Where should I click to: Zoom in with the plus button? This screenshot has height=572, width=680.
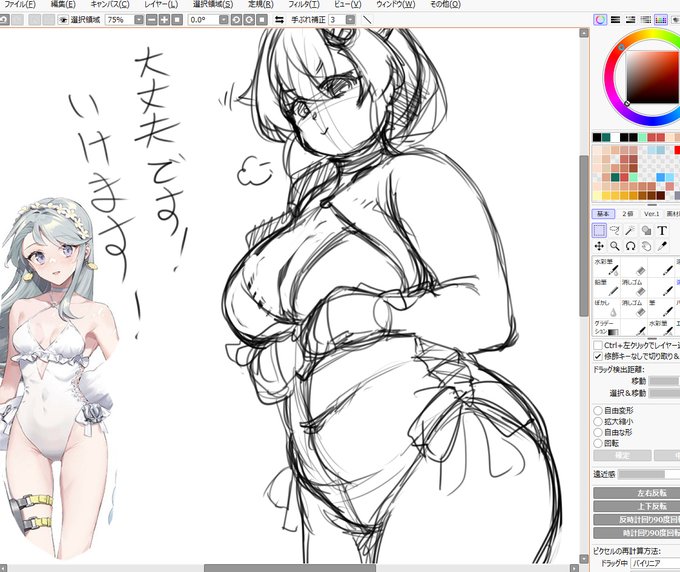[164, 20]
